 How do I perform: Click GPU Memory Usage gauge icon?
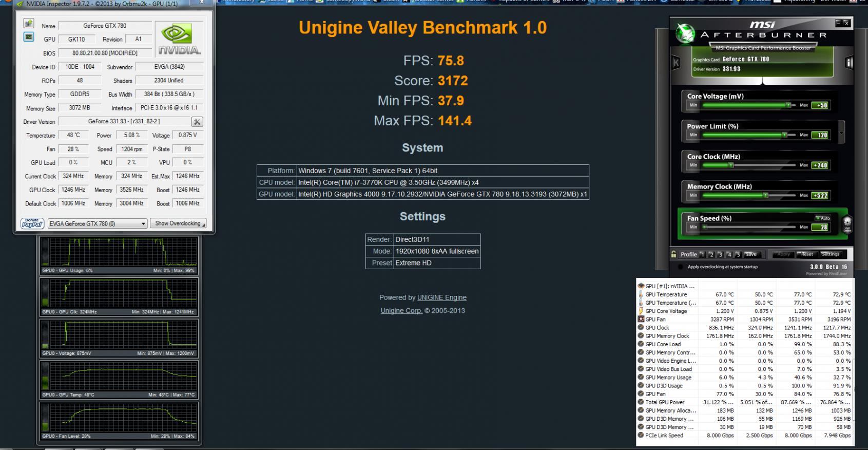(x=641, y=377)
